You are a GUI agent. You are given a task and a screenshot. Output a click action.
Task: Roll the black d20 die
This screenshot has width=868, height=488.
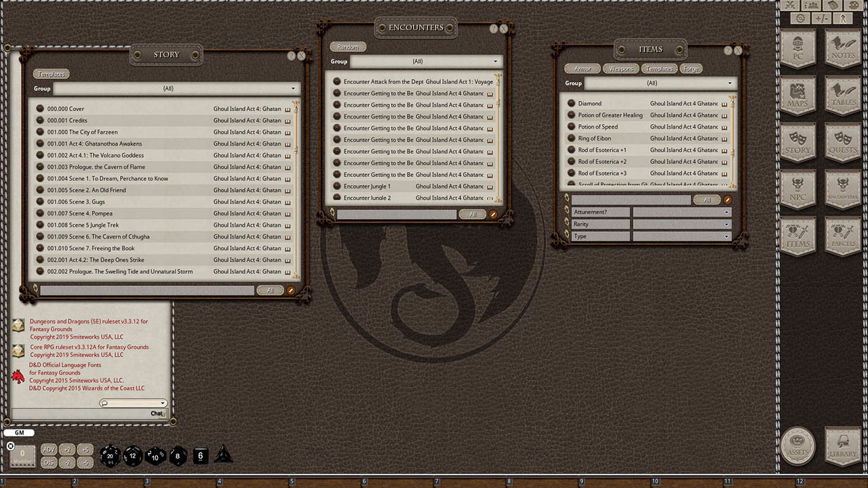click(111, 456)
